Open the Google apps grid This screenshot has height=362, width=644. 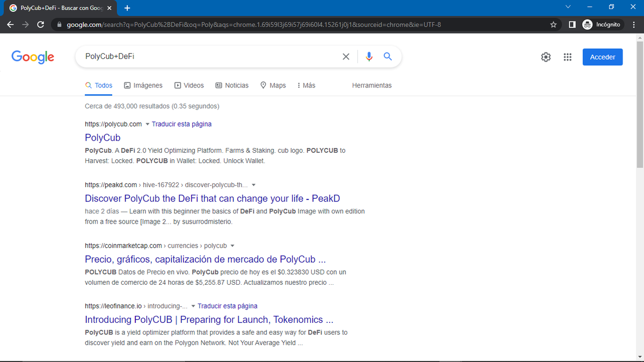click(x=567, y=57)
